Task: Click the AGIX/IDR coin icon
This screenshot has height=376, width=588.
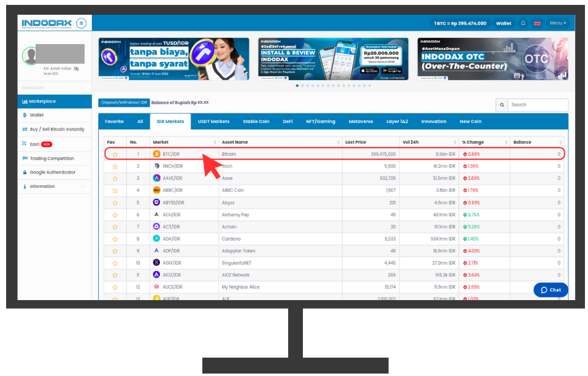Action: [157, 263]
